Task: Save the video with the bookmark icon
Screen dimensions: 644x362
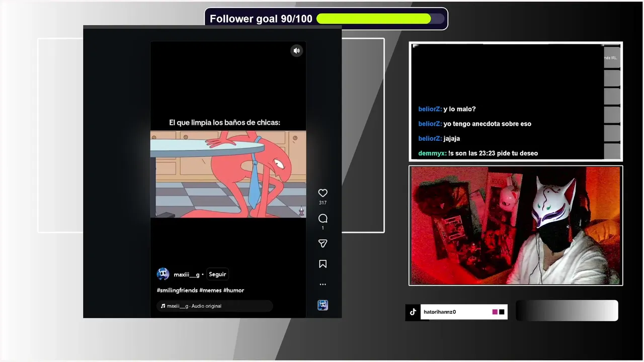Action: (323, 264)
